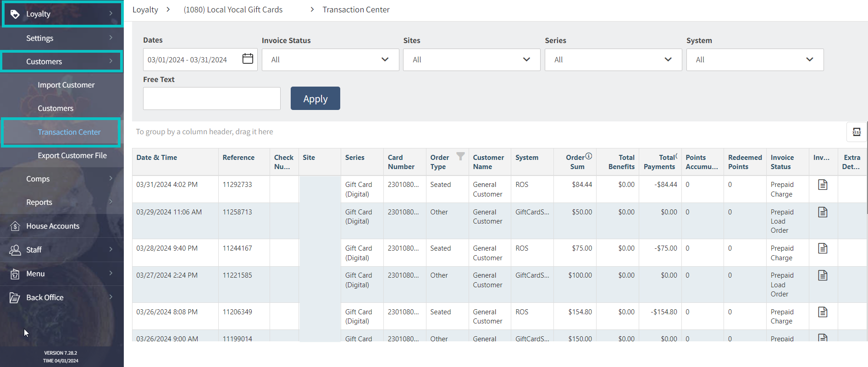868x367 pixels.
Task: Click the Order Type column filter icon
Action: [460, 156]
